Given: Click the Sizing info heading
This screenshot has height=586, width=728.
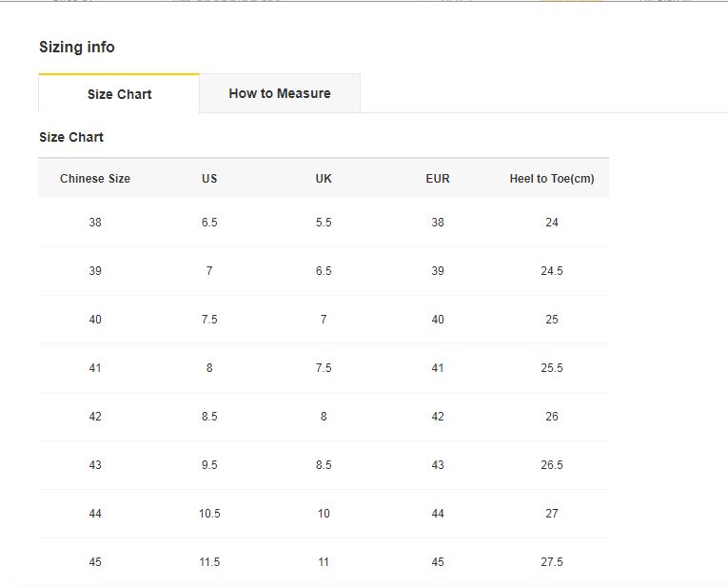Looking at the screenshot, I should 77,48.
